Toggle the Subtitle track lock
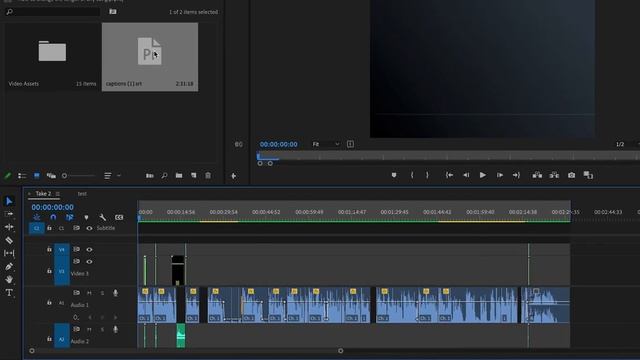640x360 pixels. [x=49, y=228]
